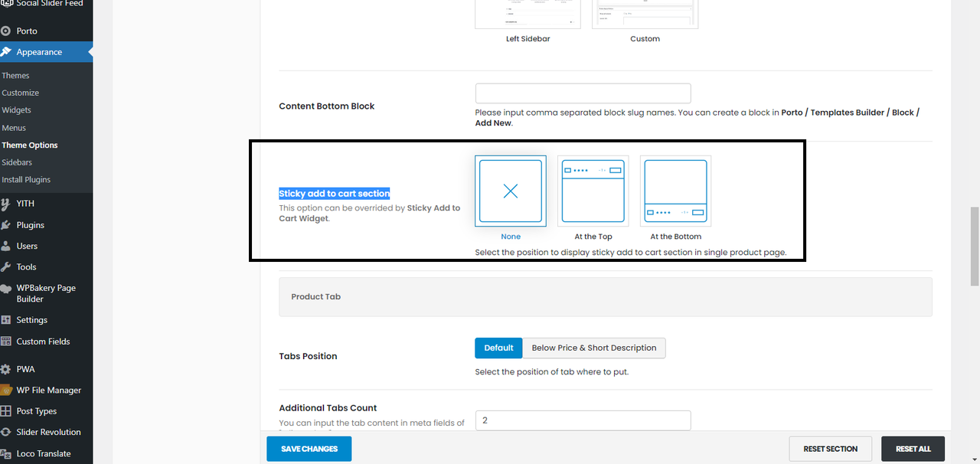Click the 'Additional Tabs Count' label

328,408
